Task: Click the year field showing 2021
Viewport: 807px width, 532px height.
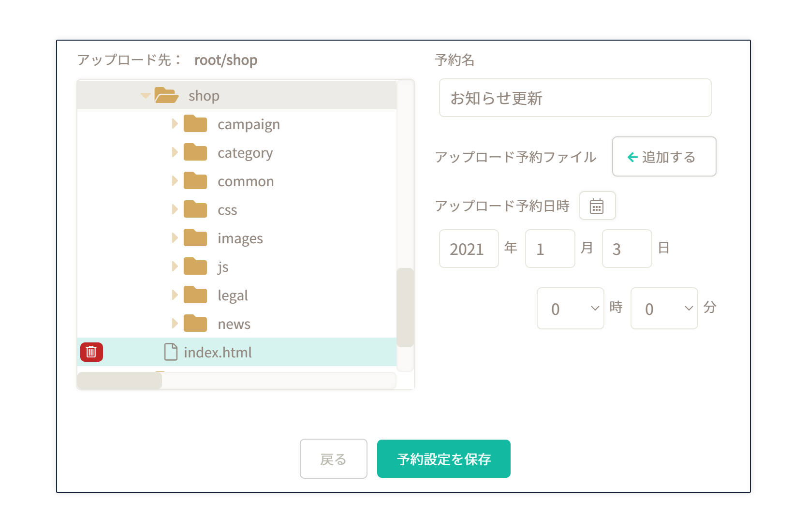Action: 469,249
